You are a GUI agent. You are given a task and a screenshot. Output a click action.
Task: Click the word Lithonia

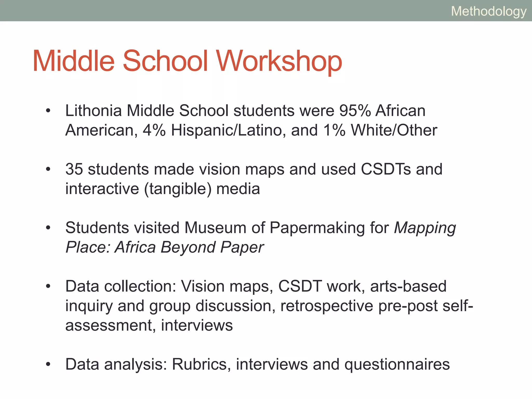93,111
